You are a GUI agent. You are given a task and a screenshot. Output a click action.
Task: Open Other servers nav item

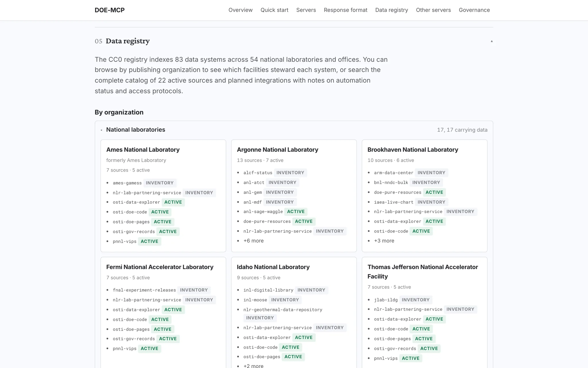pos(433,10)
